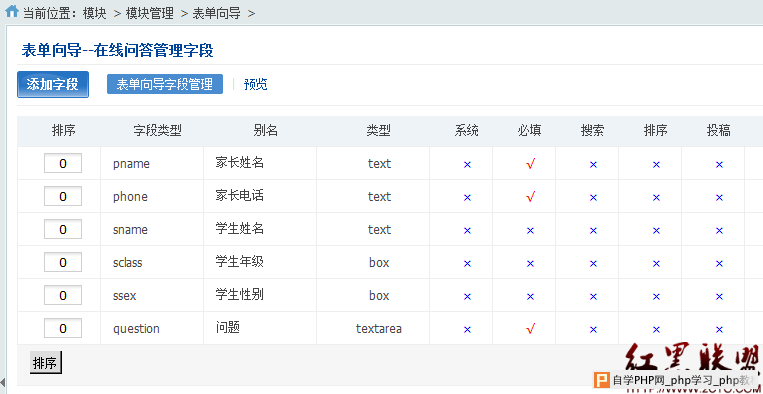Click the 表单向导--在线问答管理字段 heading
The width and height of the screenshot is (763, 394).
pos(117,51)
